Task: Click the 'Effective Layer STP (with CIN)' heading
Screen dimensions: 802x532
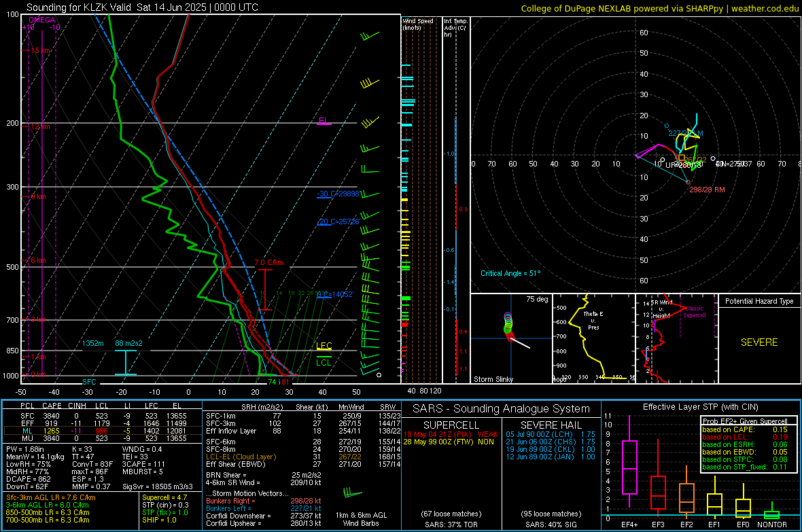Action: point(700,407)
